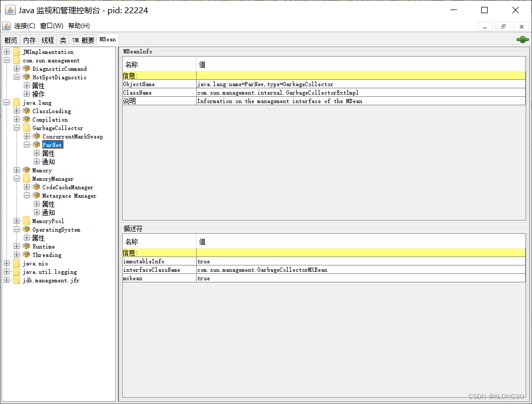
Task: Collapse the HotSpotDiagnostic node
Action: coord(16,77)
